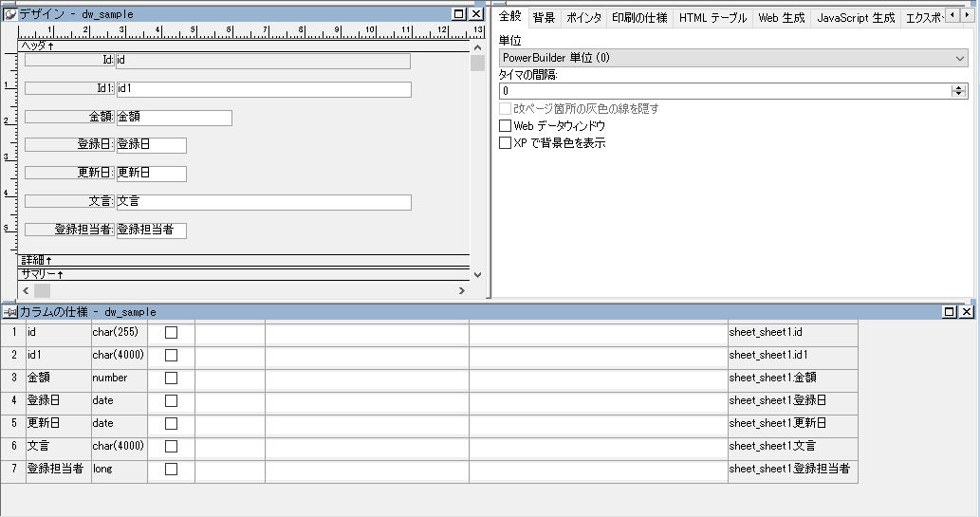Toggle checkbox in the 登録担当者 column row

click(172, 469)
